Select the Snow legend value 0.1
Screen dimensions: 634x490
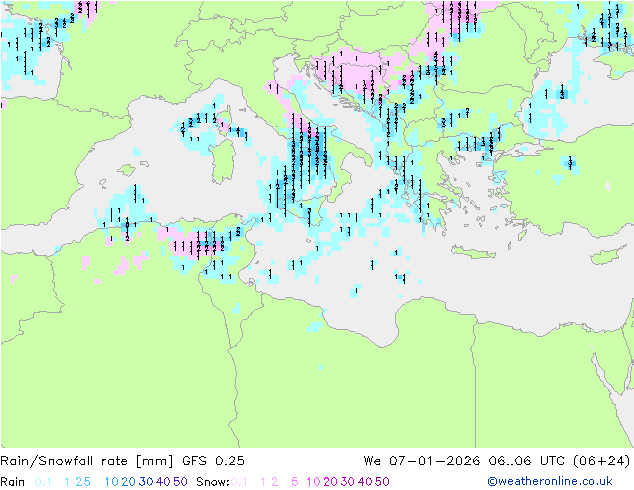(239, 482)
